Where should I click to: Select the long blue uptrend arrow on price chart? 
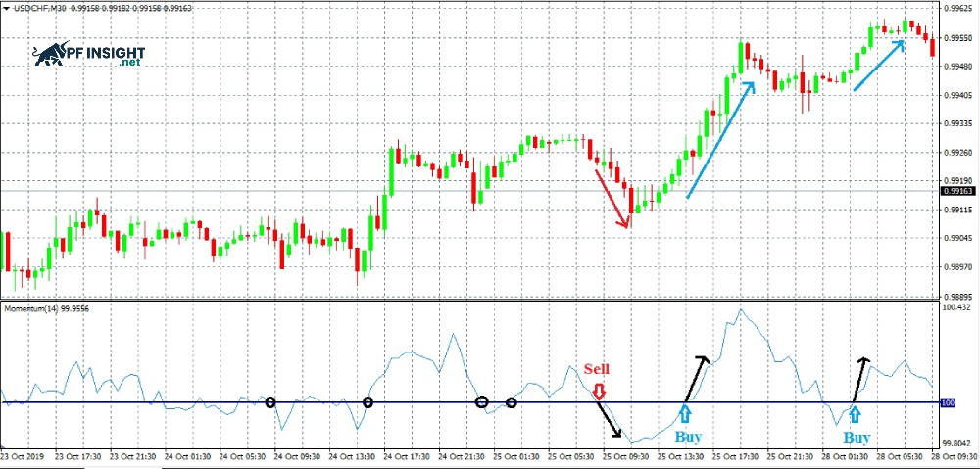point(720,140)
